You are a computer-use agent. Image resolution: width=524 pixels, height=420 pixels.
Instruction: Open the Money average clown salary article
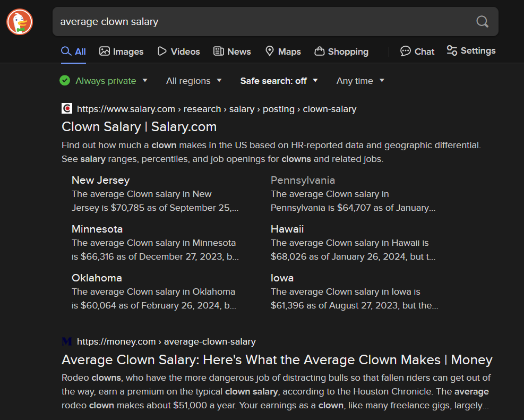coord(277,360)
